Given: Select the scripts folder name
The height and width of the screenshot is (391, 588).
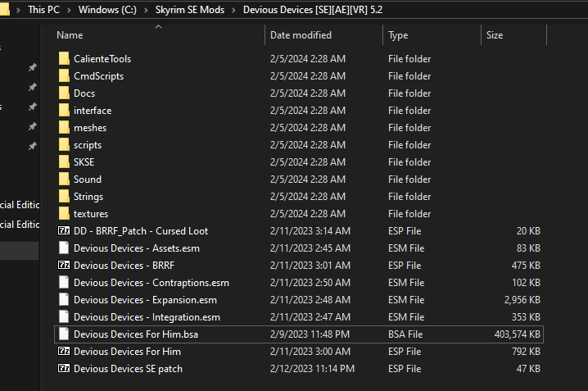Looking at the screenshot, I should (x=88, y=145).
